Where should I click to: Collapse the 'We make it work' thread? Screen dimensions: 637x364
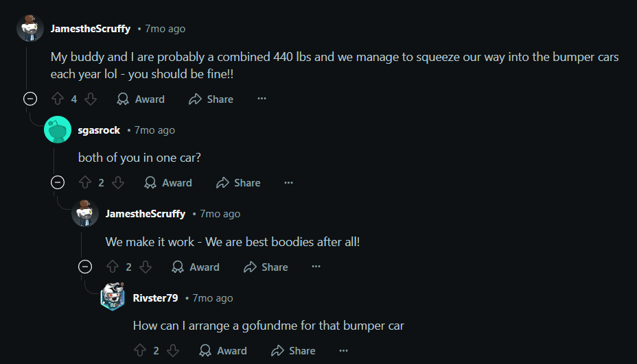pyautogui.click(x=85, y=267)
